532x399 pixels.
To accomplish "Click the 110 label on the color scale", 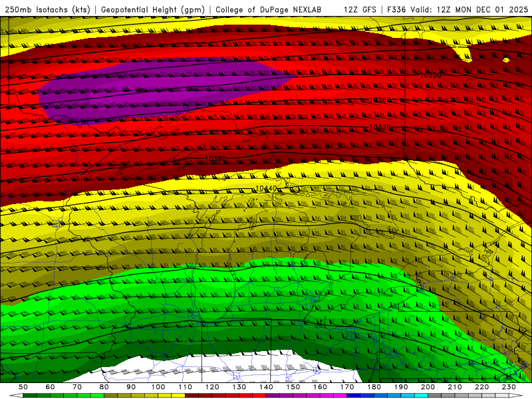I will tap(186, 387).
